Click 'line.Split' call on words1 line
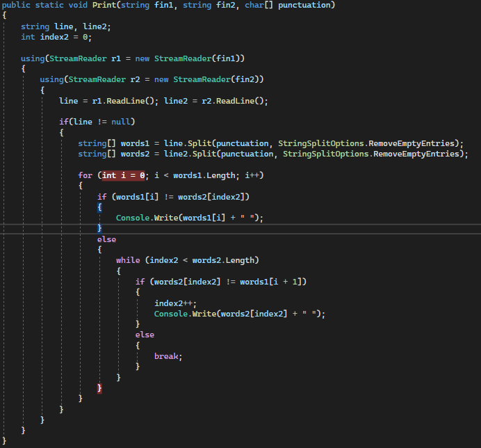481x448 pixels. [x=188, y=143]
